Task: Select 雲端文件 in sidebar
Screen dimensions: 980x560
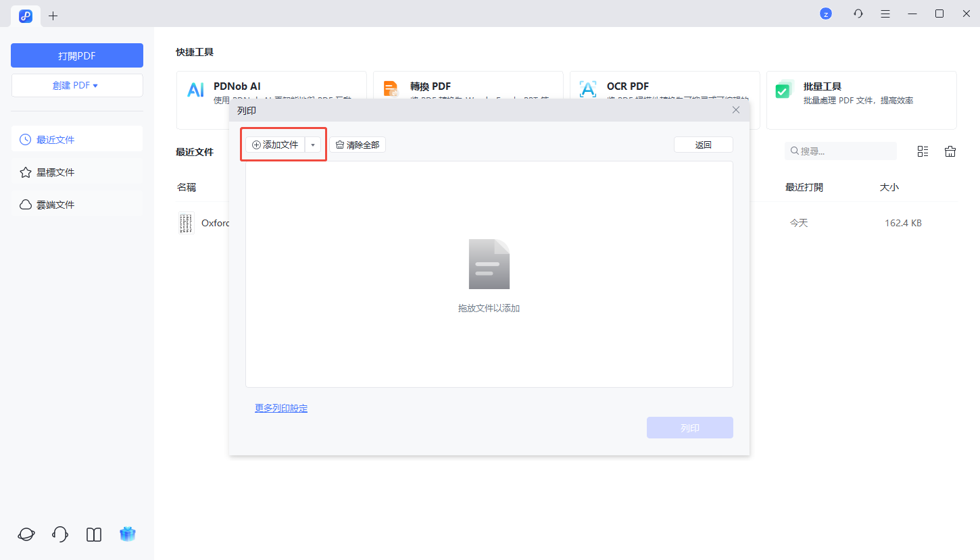Action: coord(76,205)
